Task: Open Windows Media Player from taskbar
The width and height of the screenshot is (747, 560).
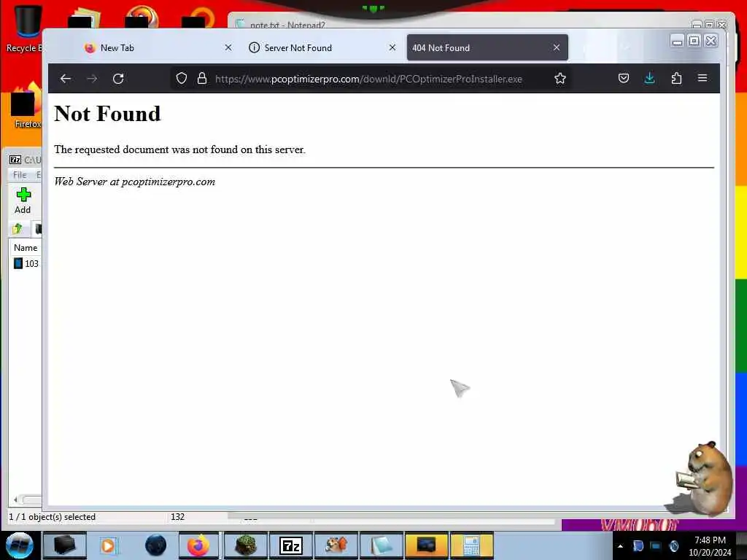Action: [108, 545]
